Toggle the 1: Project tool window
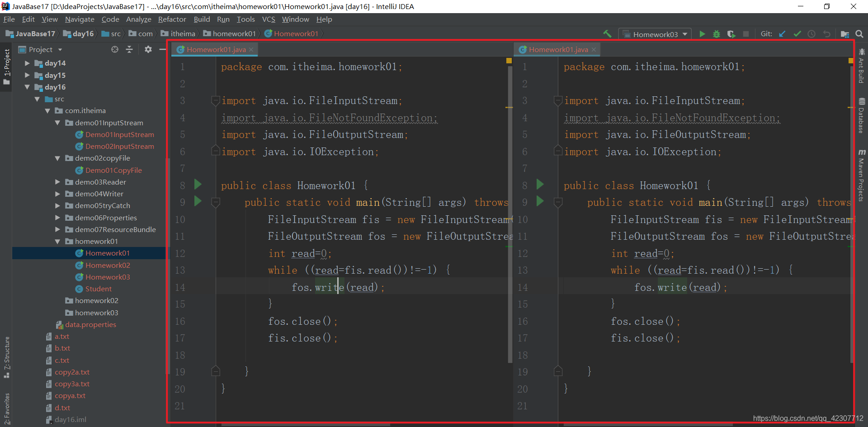This screenshot has width=868, height=427. click(x=6, y=67)
